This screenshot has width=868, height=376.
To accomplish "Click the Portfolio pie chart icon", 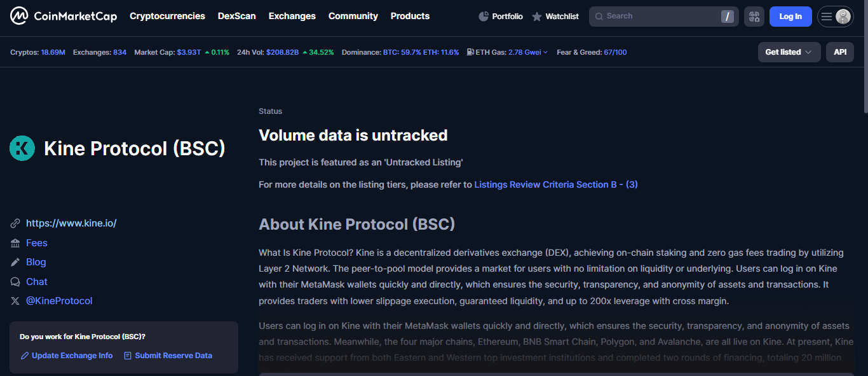I will tap(484, 17).
